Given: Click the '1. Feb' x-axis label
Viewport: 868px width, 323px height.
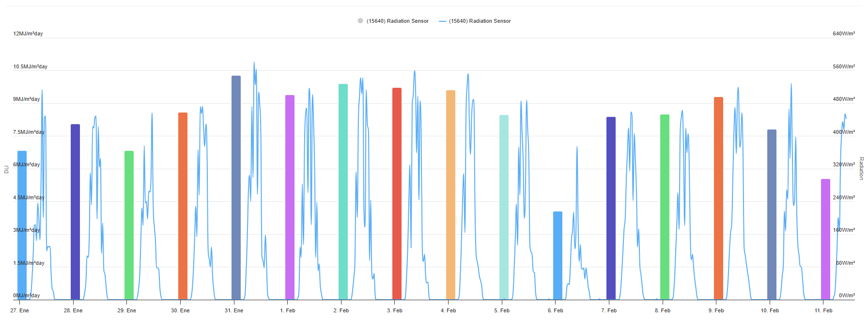Looking at the screenshot, I should [x=288, y=310].
